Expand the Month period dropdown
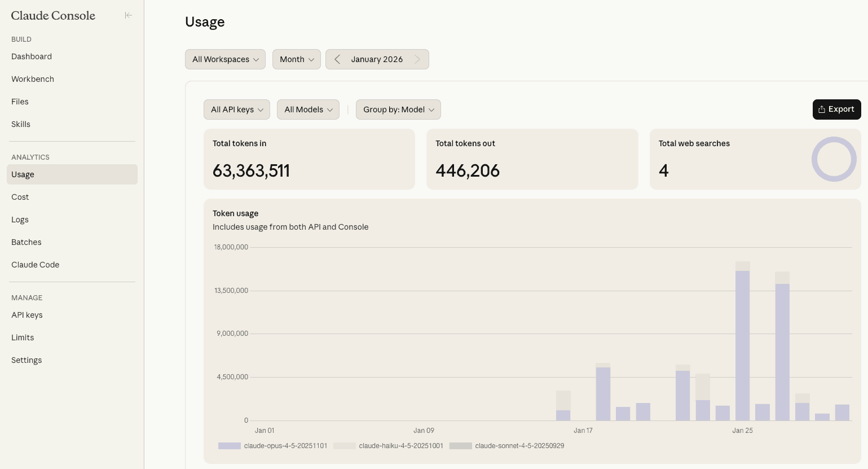Viewport: 868px width, 469px height. coord(297,59)
